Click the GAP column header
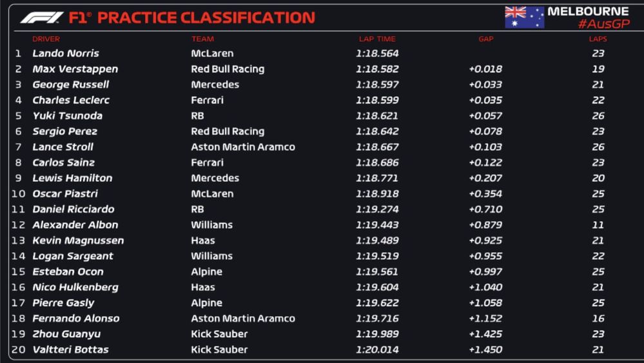 tap(486, 39)
